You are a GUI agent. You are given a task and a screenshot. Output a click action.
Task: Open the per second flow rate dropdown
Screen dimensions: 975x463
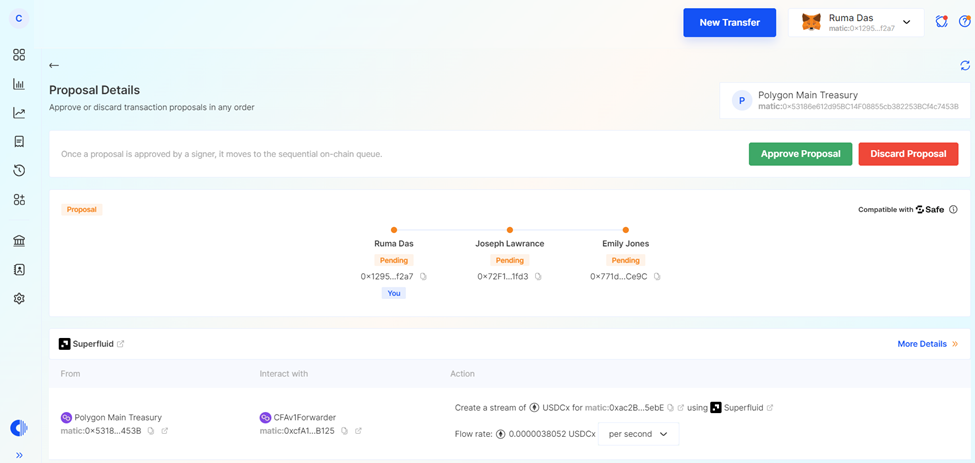(x=639, y=434)
